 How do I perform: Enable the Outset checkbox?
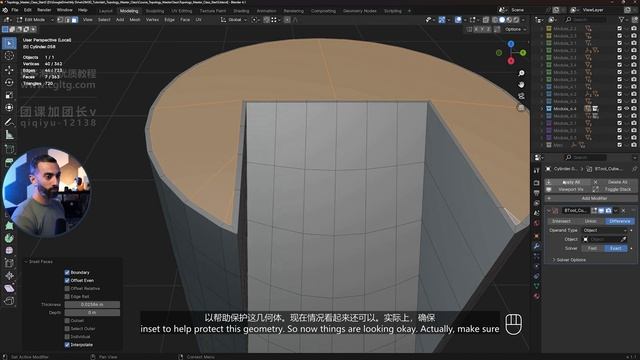[x=67, y=320]
